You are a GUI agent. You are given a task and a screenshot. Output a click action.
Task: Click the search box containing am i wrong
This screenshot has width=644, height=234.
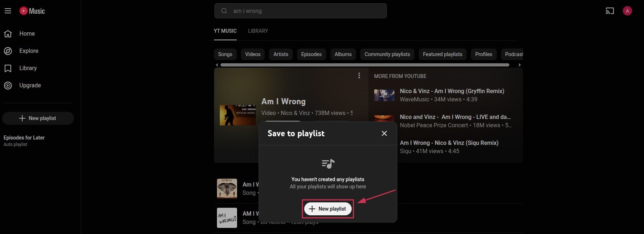pos(301,11)
